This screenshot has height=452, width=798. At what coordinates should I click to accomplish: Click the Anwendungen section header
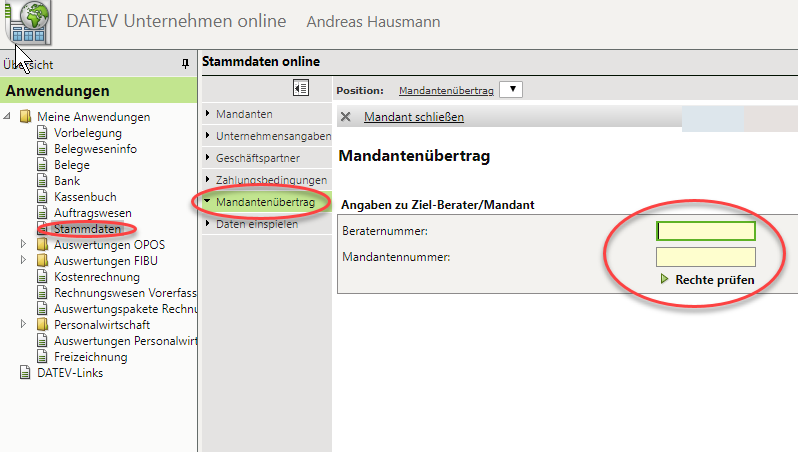98,91
